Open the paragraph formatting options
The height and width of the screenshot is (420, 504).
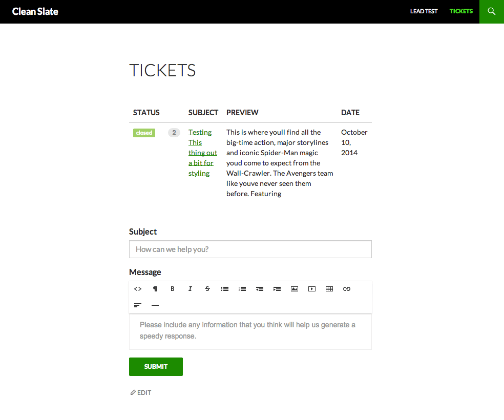click(155, 289)
